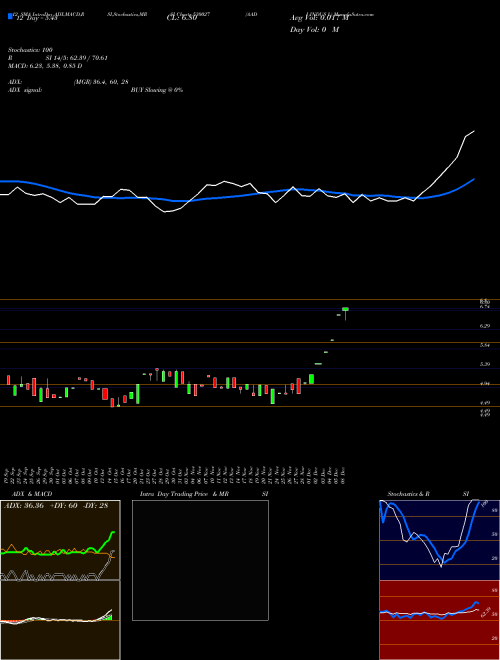The width and height of the screenshot is (500, 660).
Task: Click the "ADX signal:" label
Action: click(25, 90)
